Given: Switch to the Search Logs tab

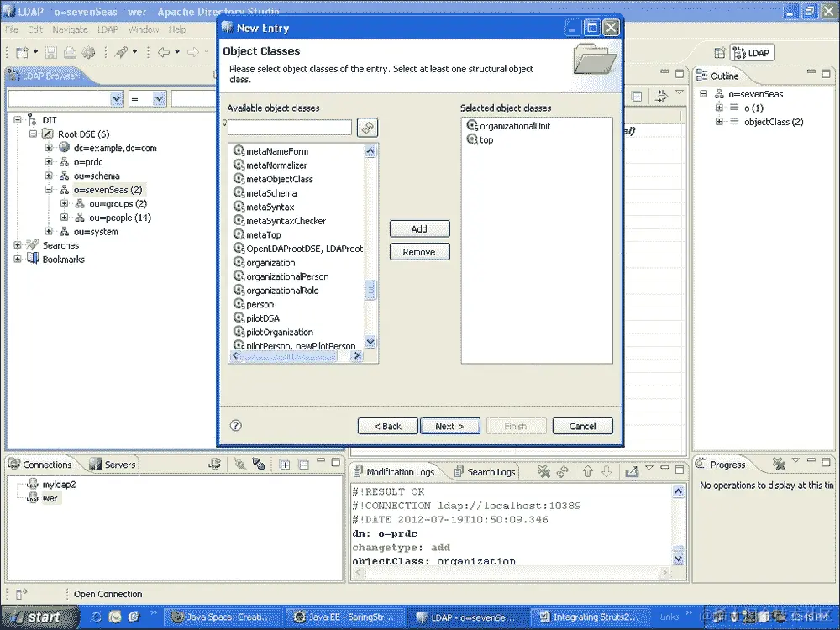Looking at the screenshot, I should (x=486, y=472).
